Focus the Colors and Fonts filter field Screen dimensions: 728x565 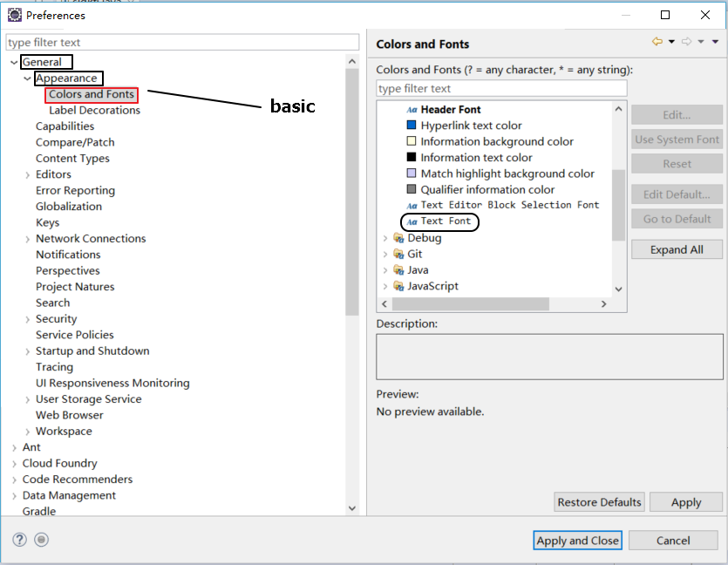pyautogui.click(x=501, y=88)
